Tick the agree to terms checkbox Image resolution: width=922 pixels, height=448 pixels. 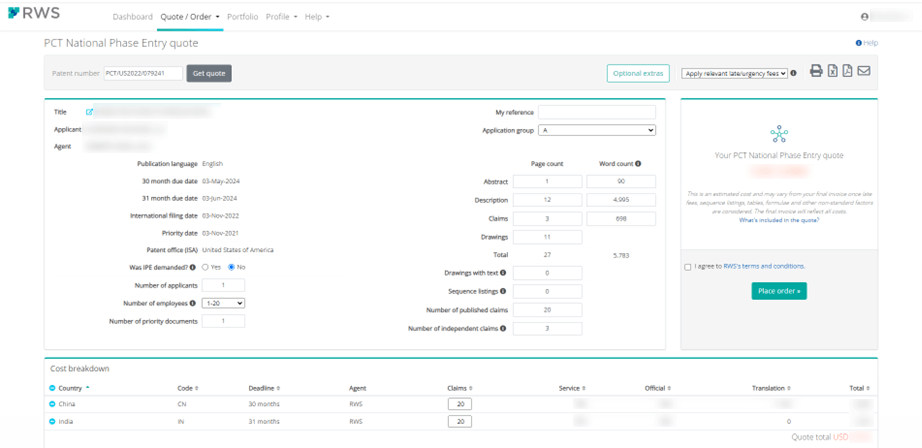pyautogui.click(x=688, y=267)
